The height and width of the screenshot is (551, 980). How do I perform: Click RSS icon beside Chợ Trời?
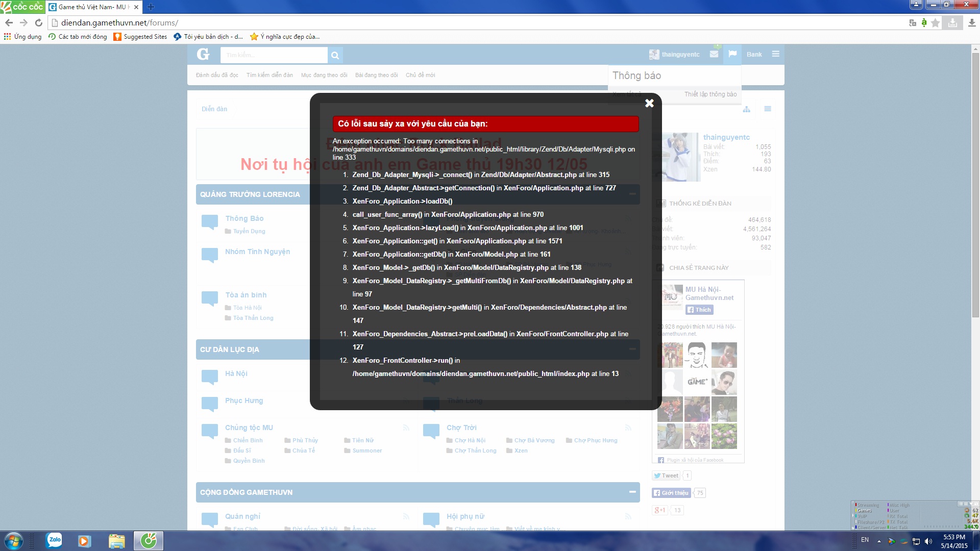pyautogui.click(x=628, y=428)
